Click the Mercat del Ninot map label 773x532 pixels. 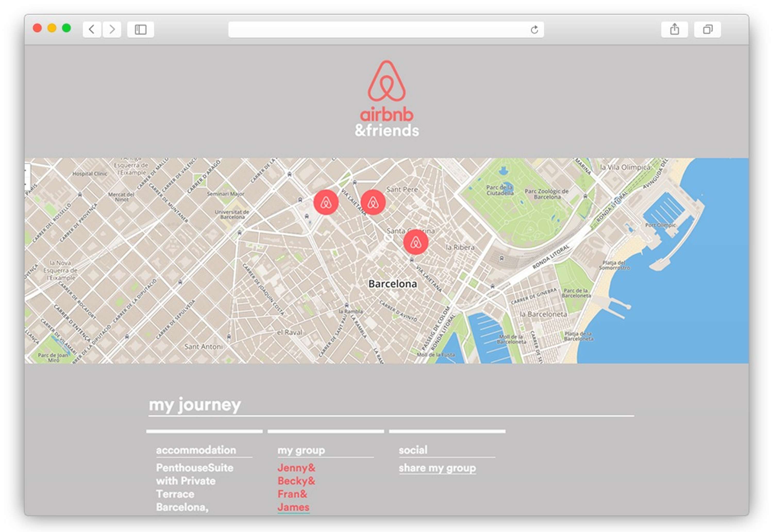[x=121, y=197]
